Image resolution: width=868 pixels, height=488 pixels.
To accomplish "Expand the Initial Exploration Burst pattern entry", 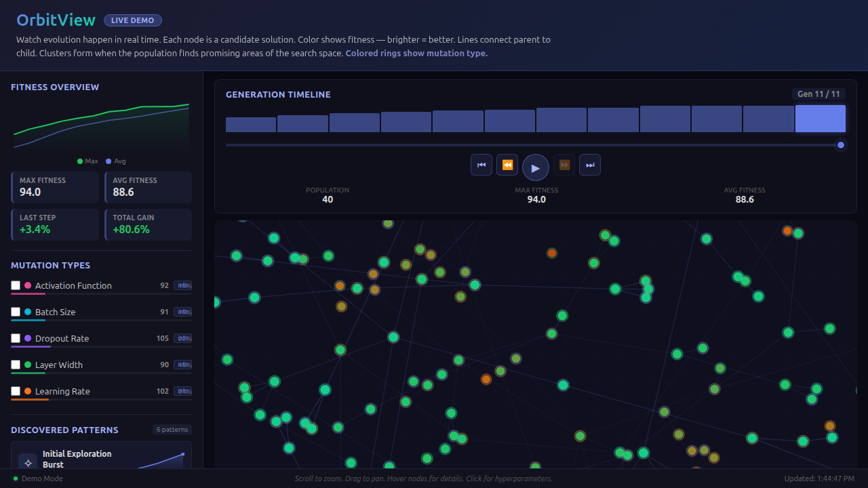I will [x=100, y=460].
